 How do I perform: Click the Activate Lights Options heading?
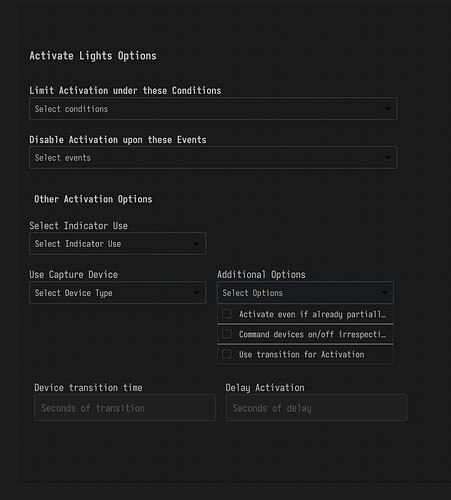pyautogui.click(x=93, y=56)
